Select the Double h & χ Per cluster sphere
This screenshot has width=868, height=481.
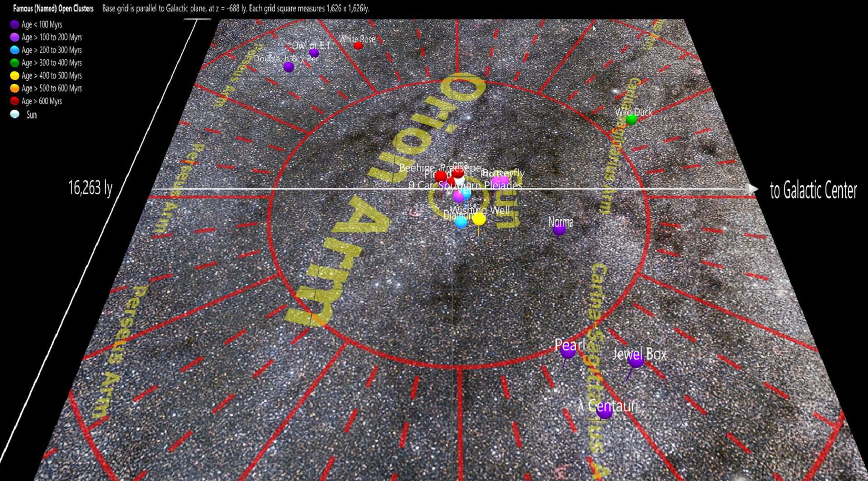pyautogui.click(x=289, y=67)
